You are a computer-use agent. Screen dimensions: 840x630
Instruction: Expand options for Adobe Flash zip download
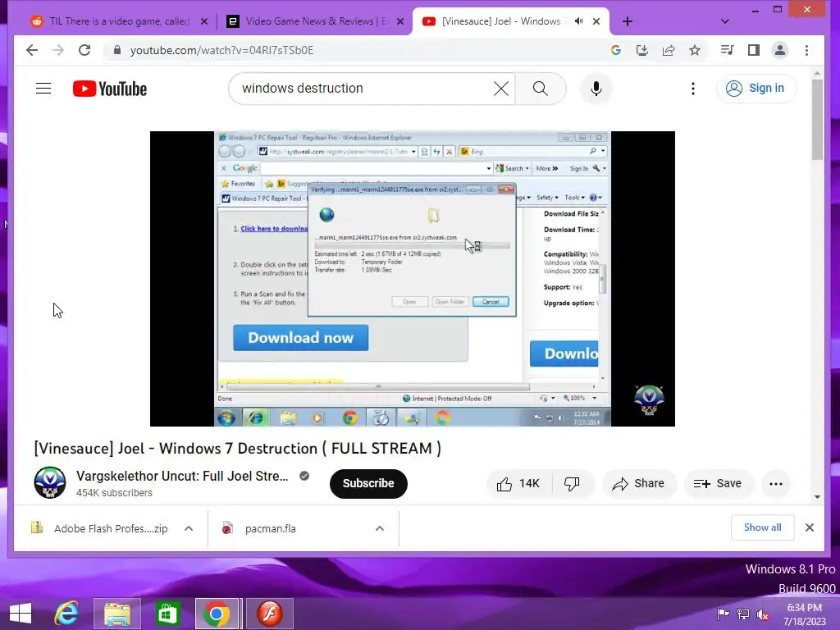coord(189,528)
